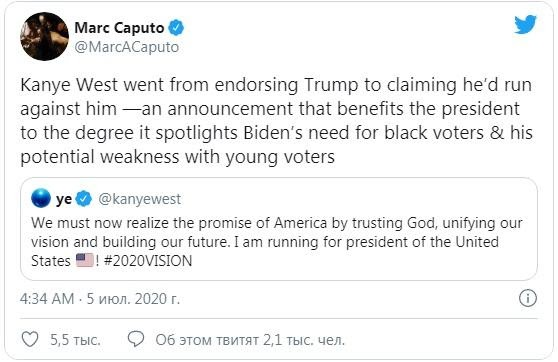Click Marc Caputo's verified badge
The width and height of the screenshot is (558, 362).
click(176, 28)
